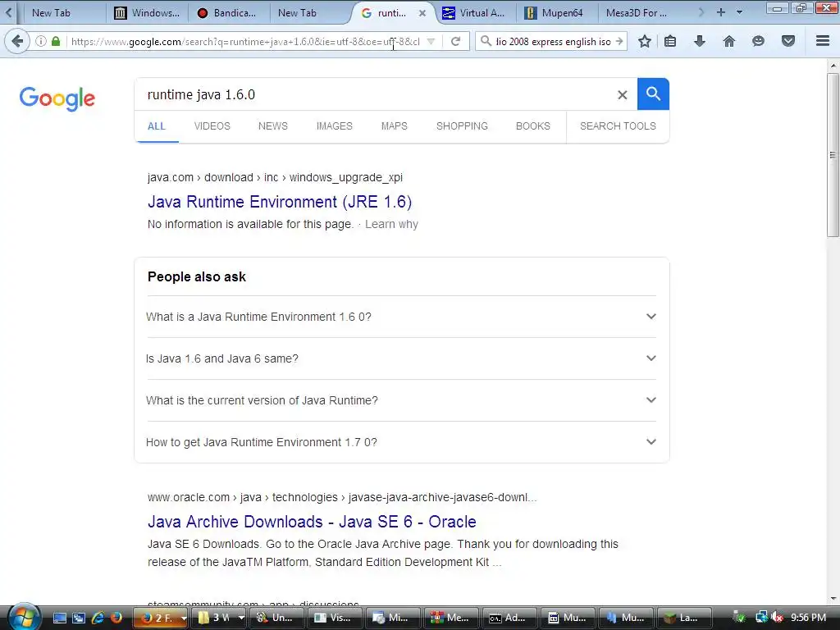Switch to the Bandica... tab

coord(228,13)
